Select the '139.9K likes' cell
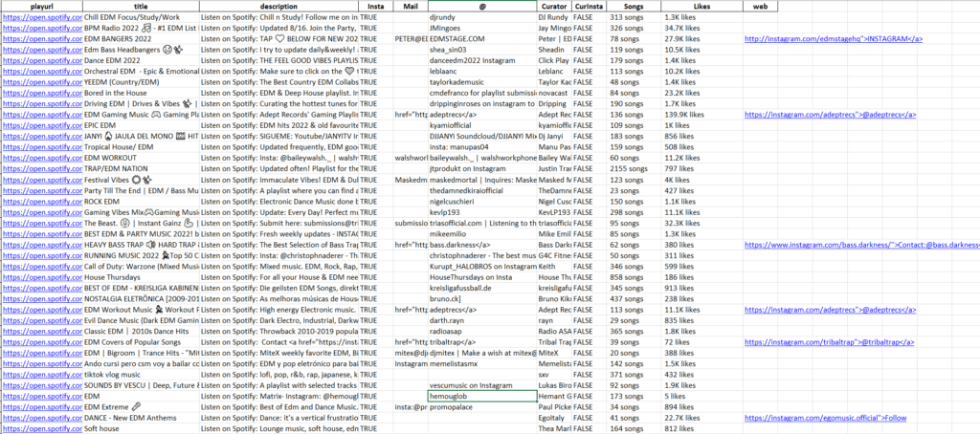This screenshot has width=980, height=434. point(702,115)
